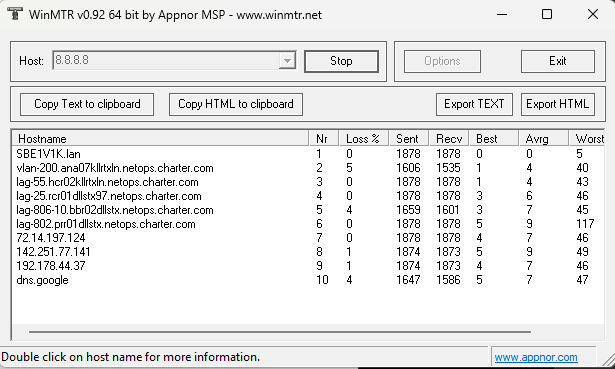
Task: Click the Worst column header
Action: 587,138
